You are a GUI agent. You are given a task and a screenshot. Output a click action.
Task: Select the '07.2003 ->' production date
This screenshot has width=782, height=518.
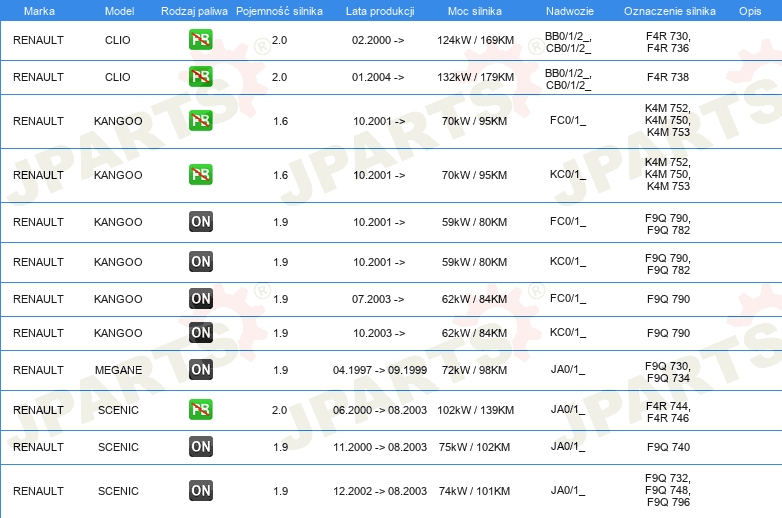[378, 299]
